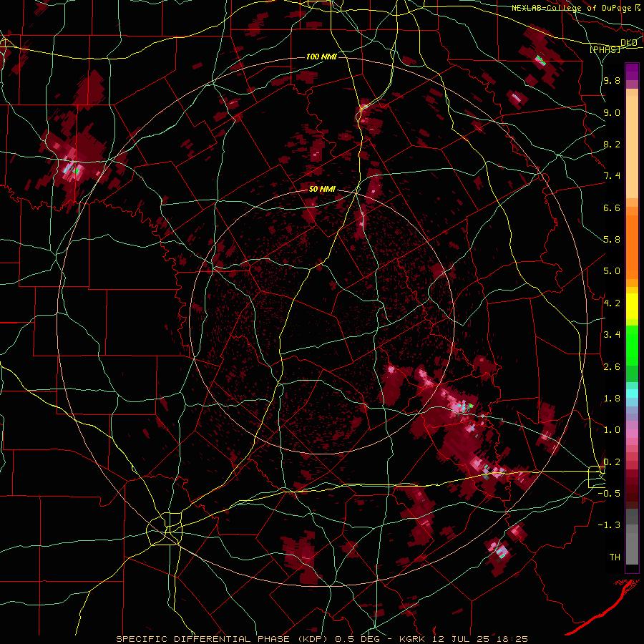Click the 6.6 scale value
This screenshot has height=644, width=644.
pyautogui.click(x=612, y=208)
